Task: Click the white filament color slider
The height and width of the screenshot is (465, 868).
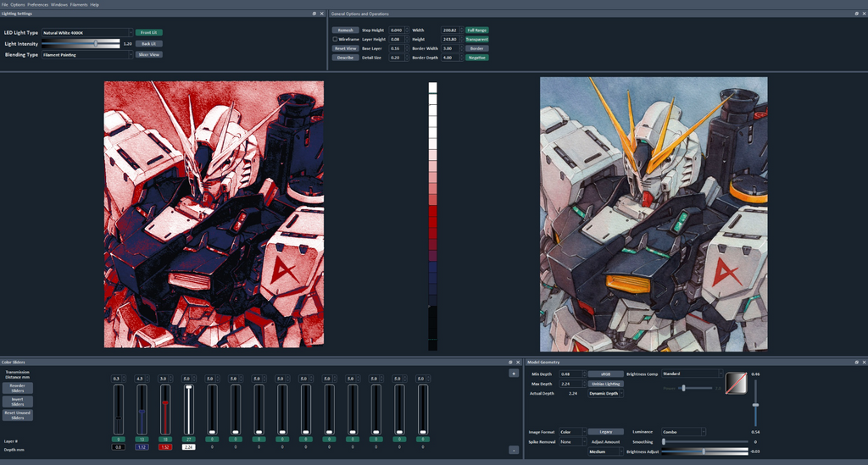Action: pos(189,410)
